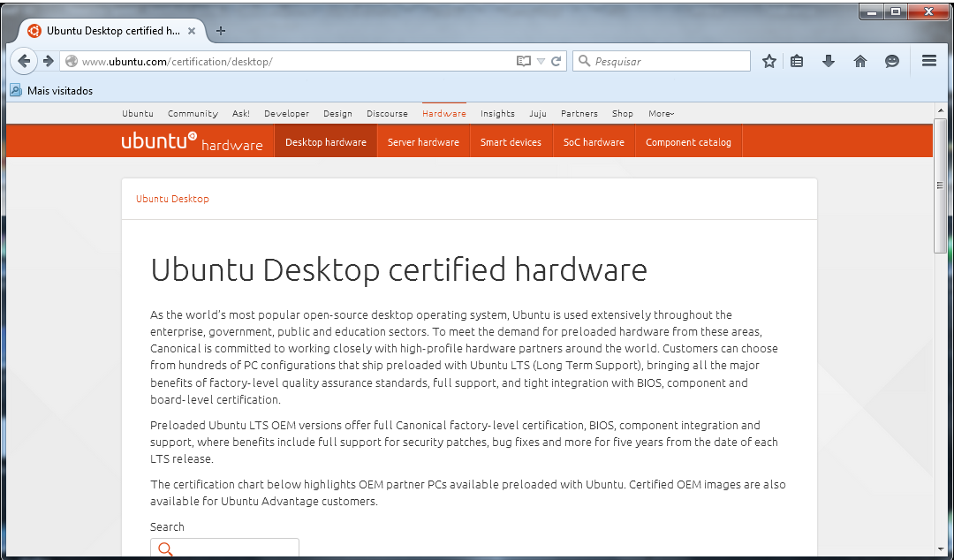The height and width of the screenshot is (560, 954).
Task: Open the downloads arrow icon
Action: pyautogui.click(x=828, y=61)
